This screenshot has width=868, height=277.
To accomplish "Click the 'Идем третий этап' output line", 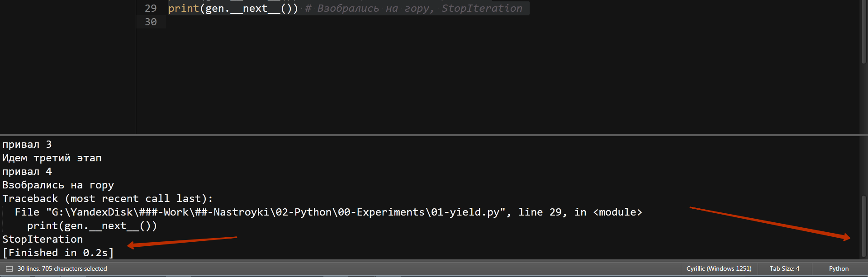I will tap(52, 158).
